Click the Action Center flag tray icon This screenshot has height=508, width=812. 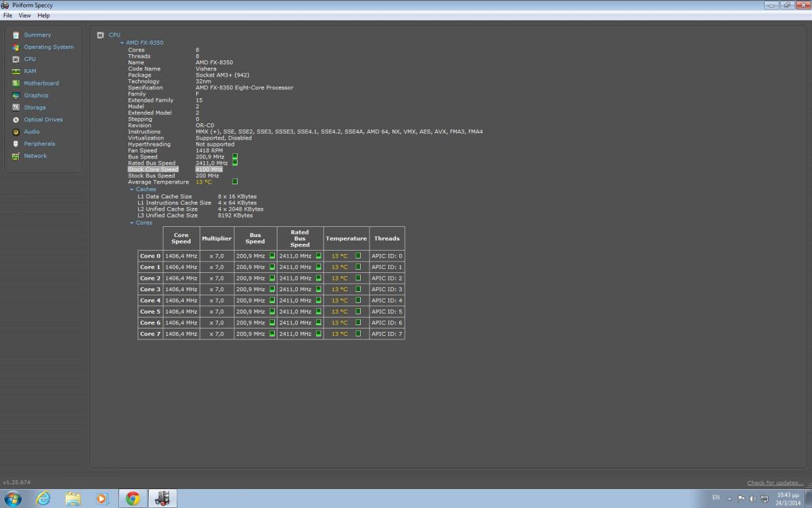(x=742, y=499)
